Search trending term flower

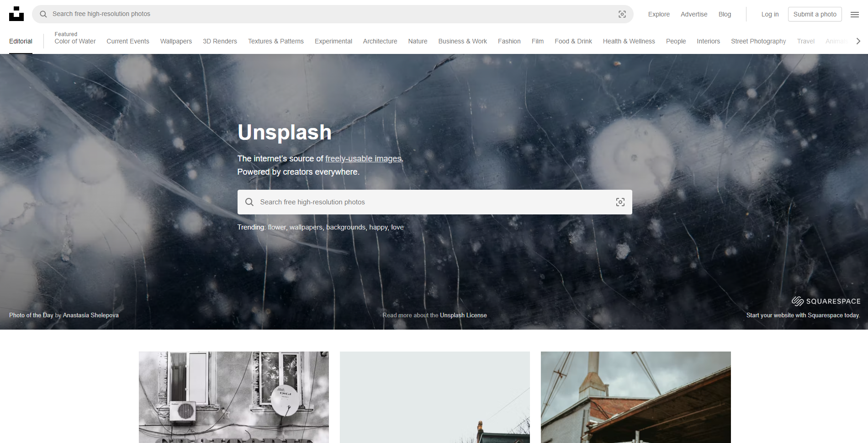click(x=277, y=227)
